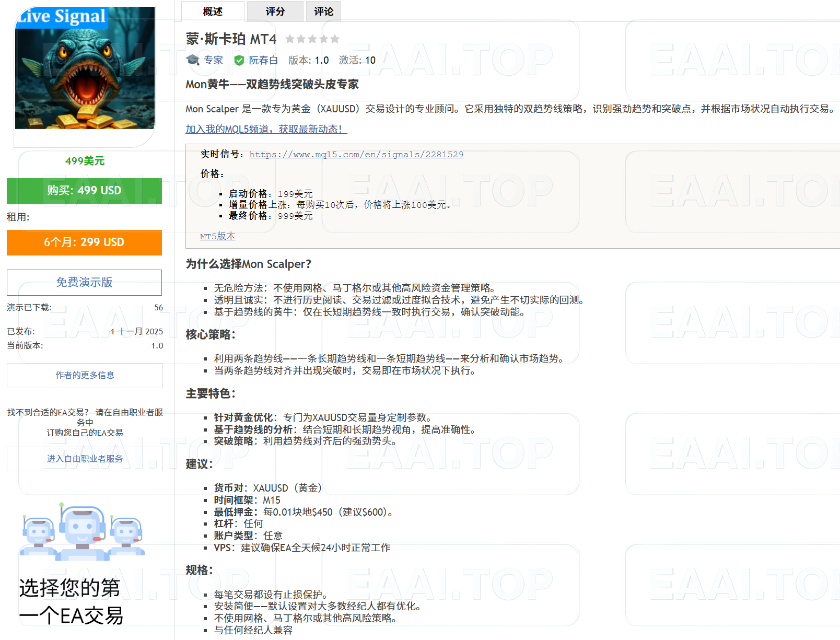This screenshot has height=640, width=840.
Task: Open the live signal URL link
Action: pos(356,154)
